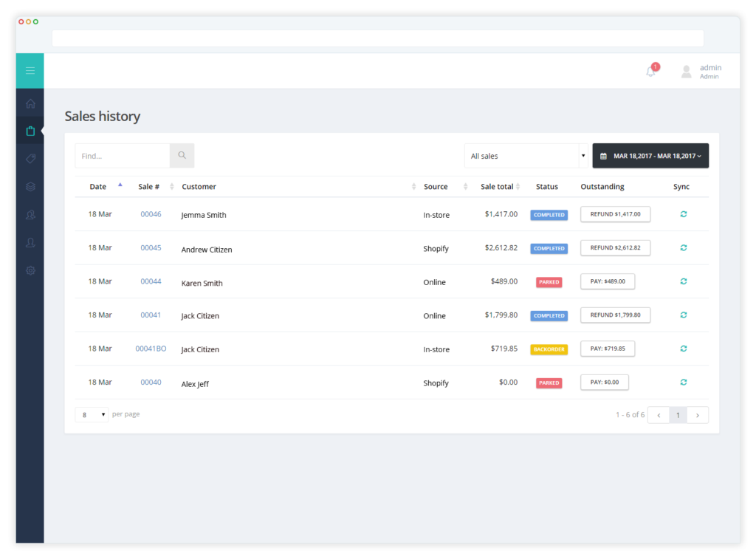Go to next page of results

coord(698,415)
